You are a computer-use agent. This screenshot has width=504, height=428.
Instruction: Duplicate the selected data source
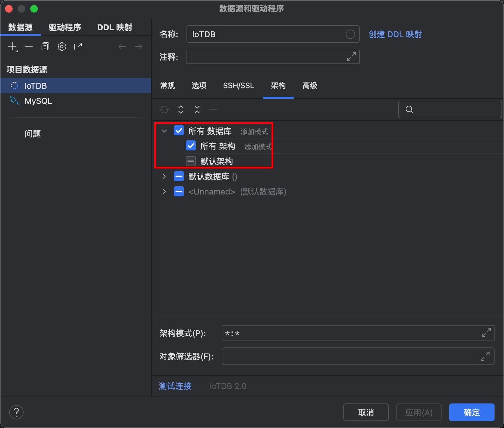pyautogui.click(x=45, y=47)
